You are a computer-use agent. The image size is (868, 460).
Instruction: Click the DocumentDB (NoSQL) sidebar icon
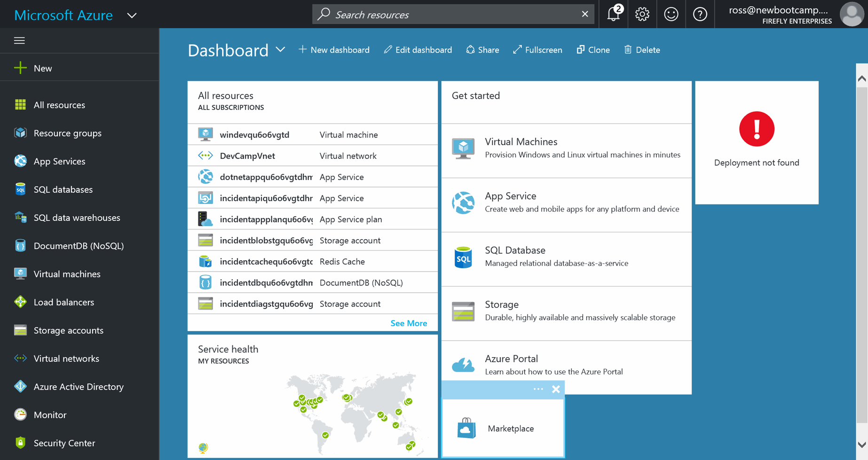pos(20,245)
